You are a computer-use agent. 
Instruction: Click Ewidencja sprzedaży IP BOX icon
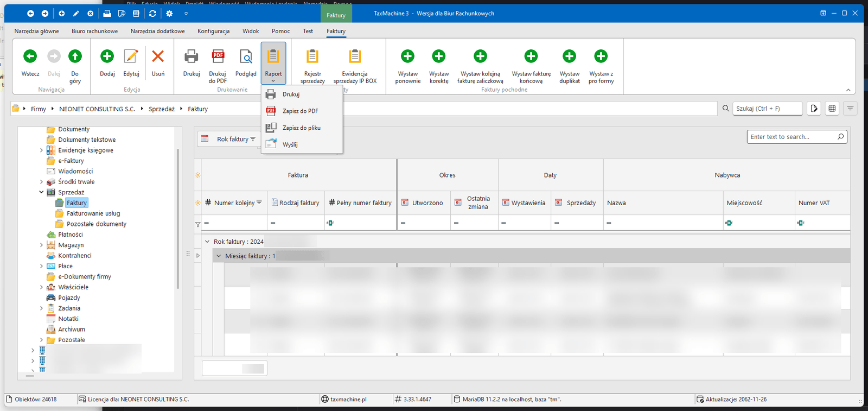pyautogui.click(x=355, y=56)
